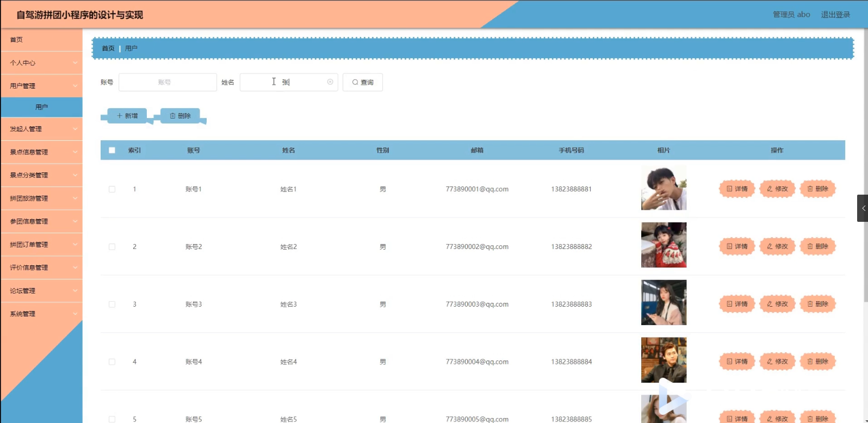Click the 修改 button for 账号5 row

click(777, 418)
